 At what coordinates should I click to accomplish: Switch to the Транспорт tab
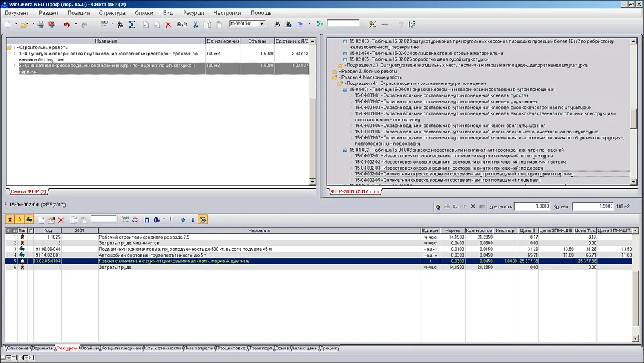click(260, 348)
